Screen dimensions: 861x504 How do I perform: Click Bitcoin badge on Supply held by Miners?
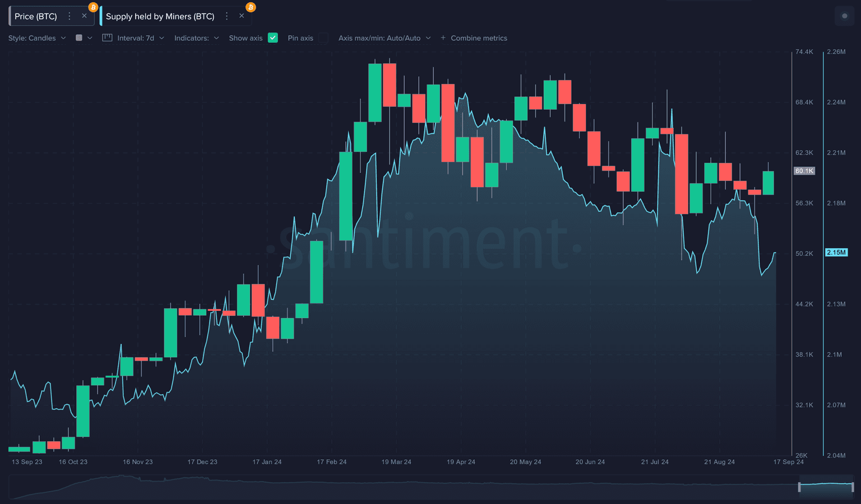[x=251, y=7]
